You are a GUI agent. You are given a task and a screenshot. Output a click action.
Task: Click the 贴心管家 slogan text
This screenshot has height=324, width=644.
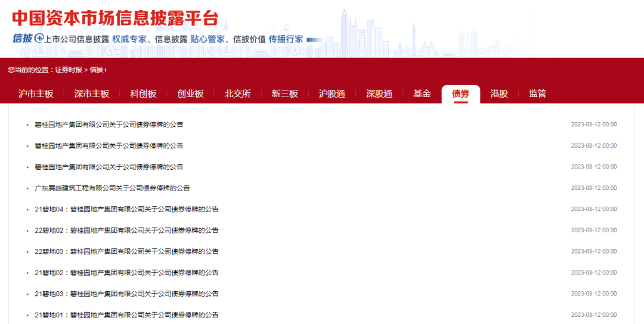click(x=208, y=39)
